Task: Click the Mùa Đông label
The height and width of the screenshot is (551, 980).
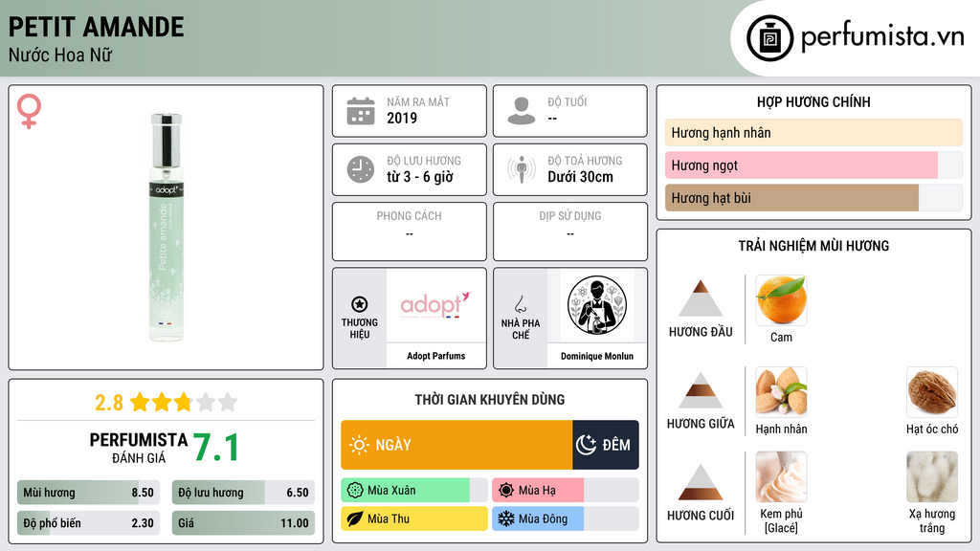Action: pos(544,519)
